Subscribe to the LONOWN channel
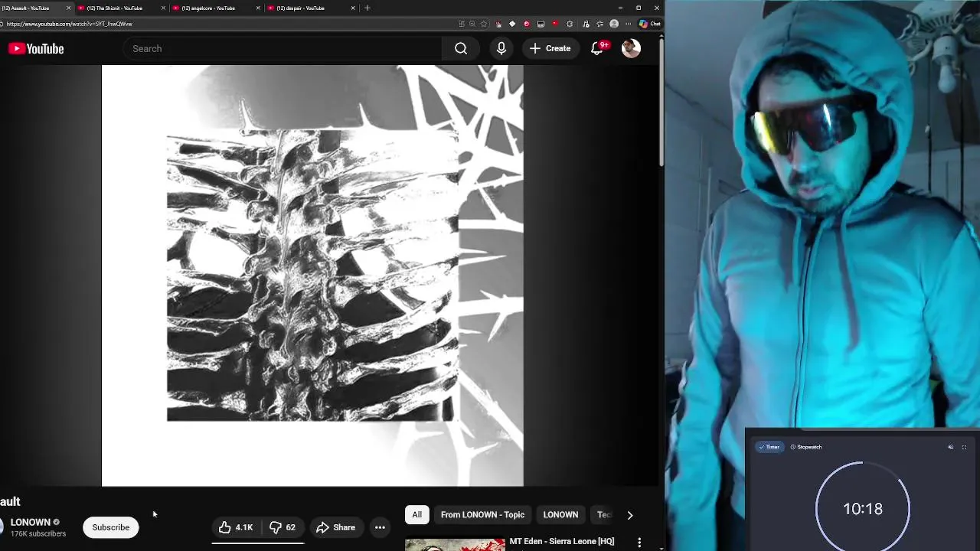Viewport: 980px width, 551px height. click(111, 527)
